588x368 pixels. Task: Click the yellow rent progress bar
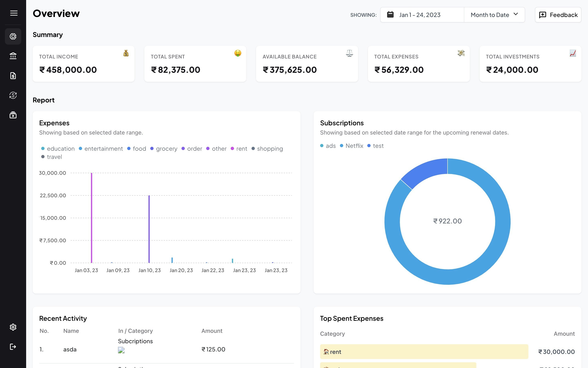coord(424,351)
